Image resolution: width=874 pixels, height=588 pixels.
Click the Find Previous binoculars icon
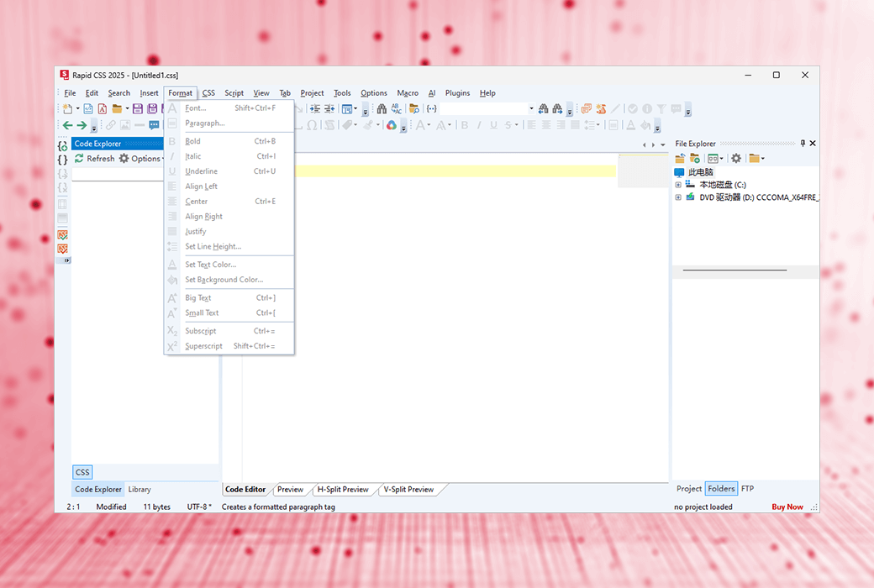tap(543, 108)
